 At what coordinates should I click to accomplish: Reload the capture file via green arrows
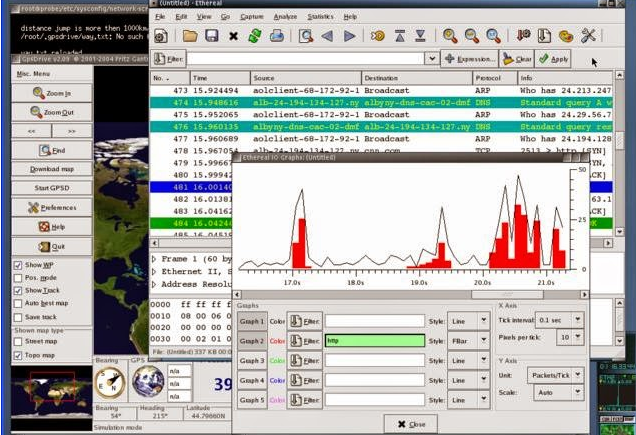[255, 36]
